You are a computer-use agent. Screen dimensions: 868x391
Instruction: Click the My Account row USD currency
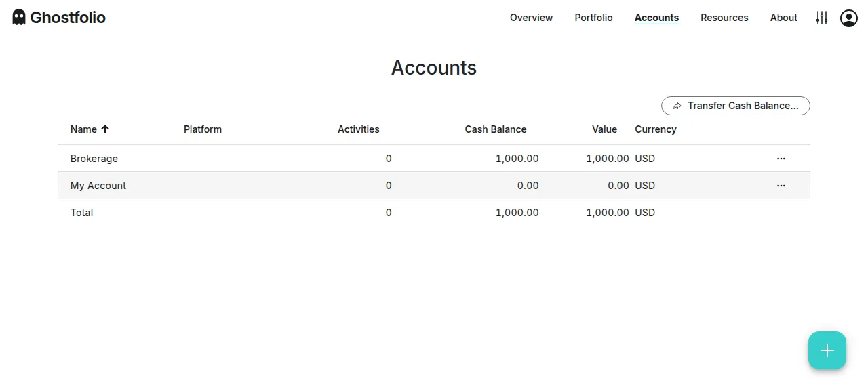point(645,186)
